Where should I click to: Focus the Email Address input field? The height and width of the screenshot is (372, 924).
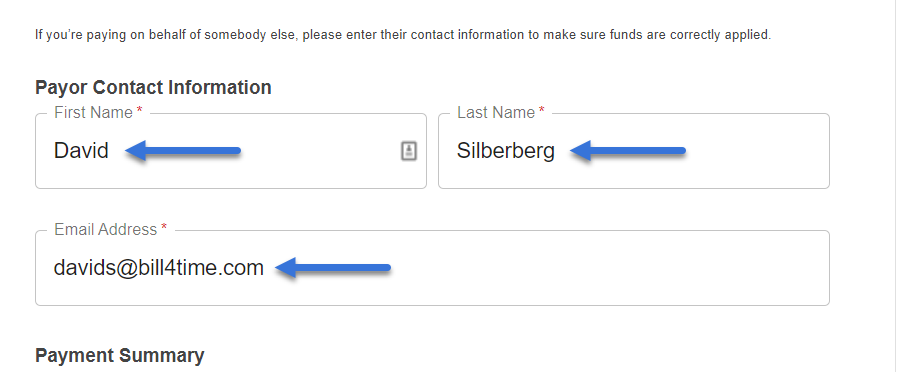pyautogui.click(x=433, y=268)
